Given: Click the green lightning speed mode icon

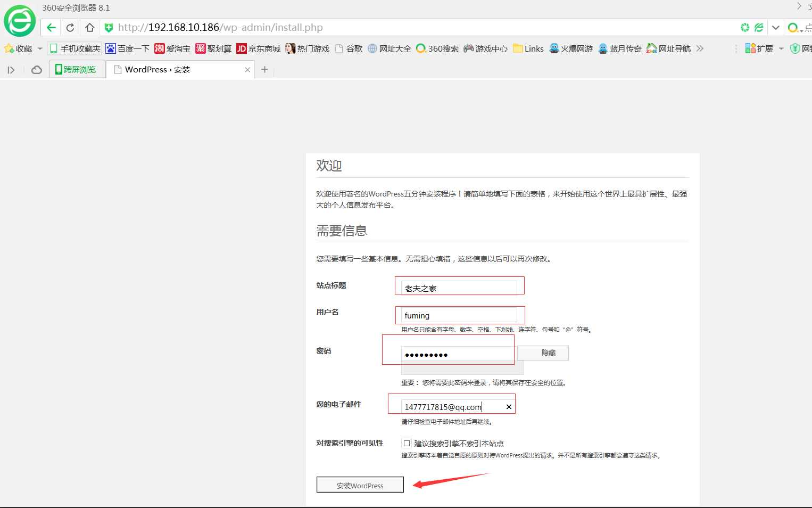Looking at the screenshot, I should [759, 28].
